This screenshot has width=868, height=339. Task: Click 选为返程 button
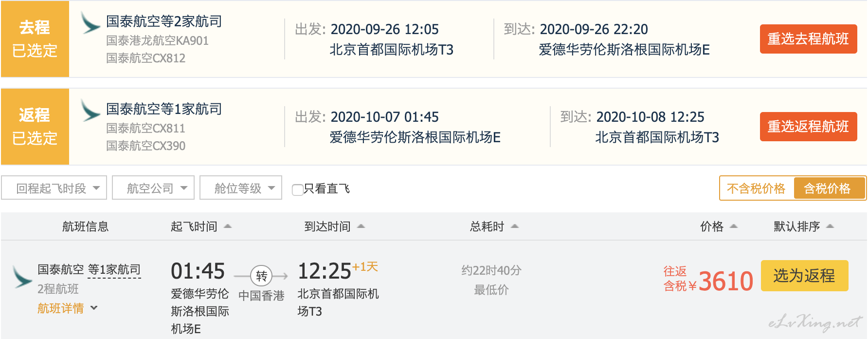(x=805, y=276)
